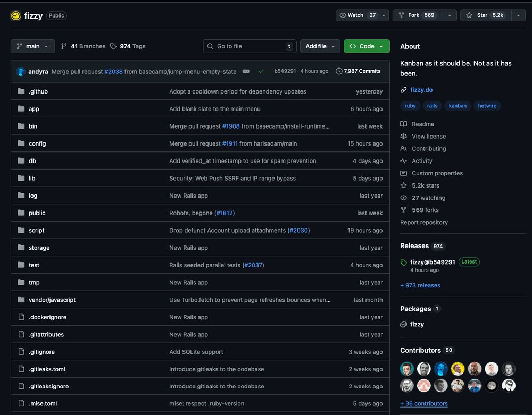532x415 pixels.
Task: Open the rails topic tag
Action: 432,106
